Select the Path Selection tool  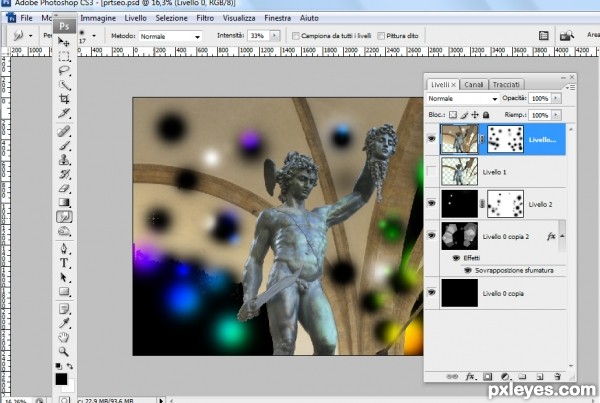(x=64, y=277)
